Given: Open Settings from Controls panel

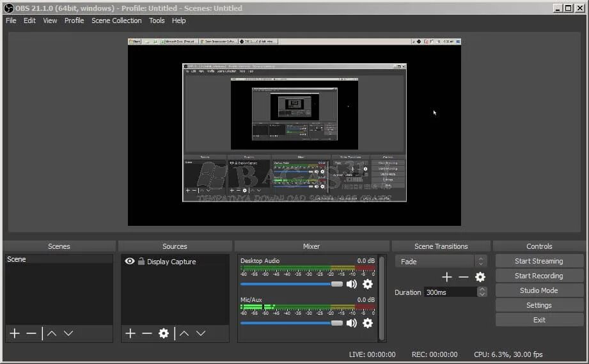Looking at the screenshot, I should (539, 305).
